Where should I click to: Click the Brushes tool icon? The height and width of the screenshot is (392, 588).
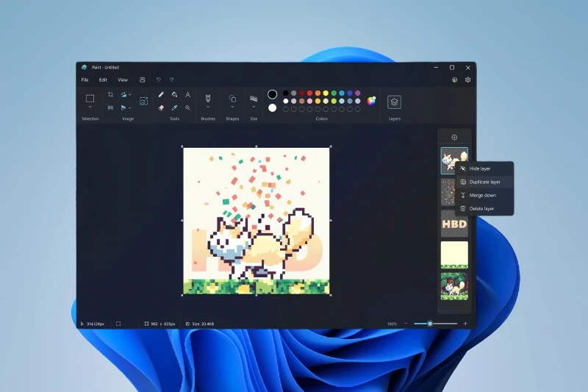[208, 99]
